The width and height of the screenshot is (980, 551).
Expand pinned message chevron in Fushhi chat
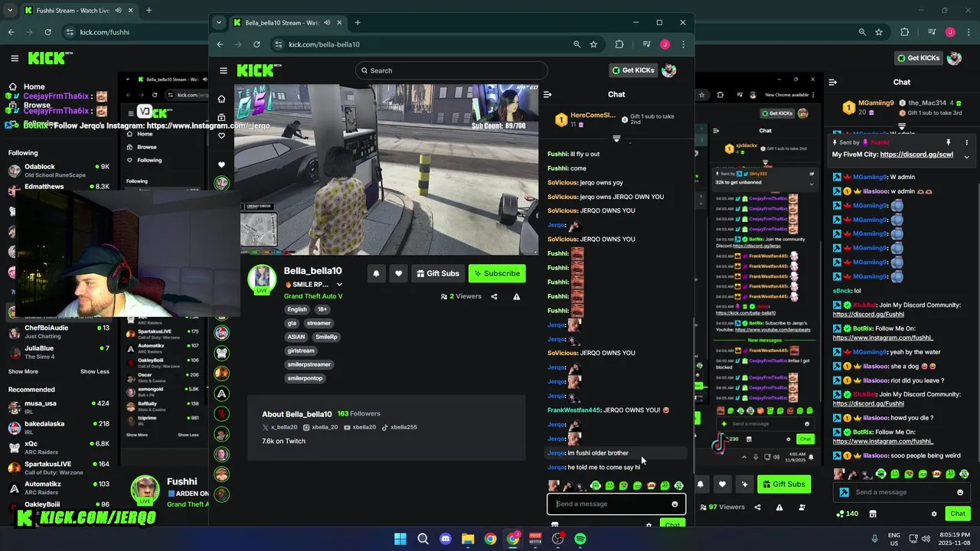[x=966, y=156]
